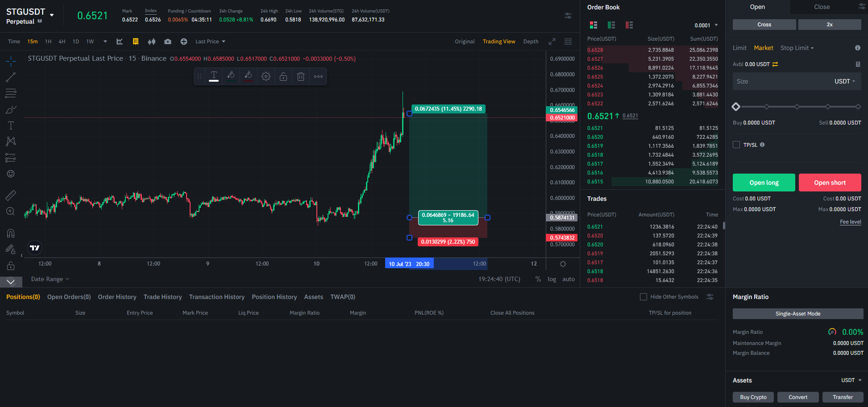Click the yellow calendar events icon
Screen dimensions: 868x407
coord(136,42)
